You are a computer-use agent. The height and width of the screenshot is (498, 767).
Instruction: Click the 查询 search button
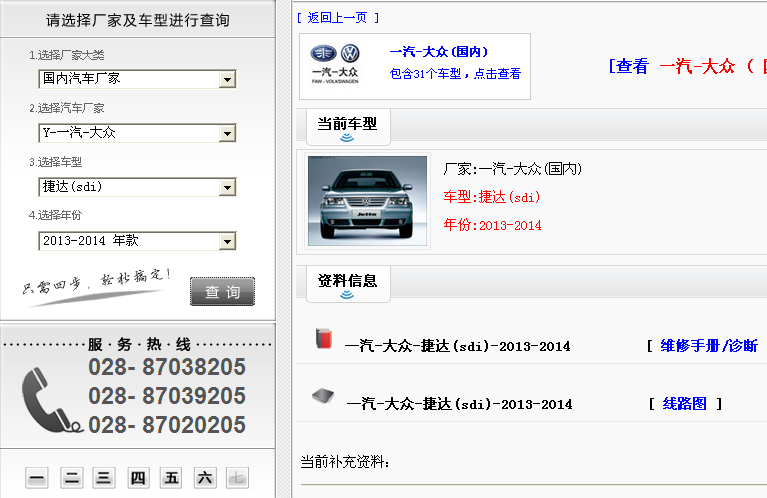(223, 292)
